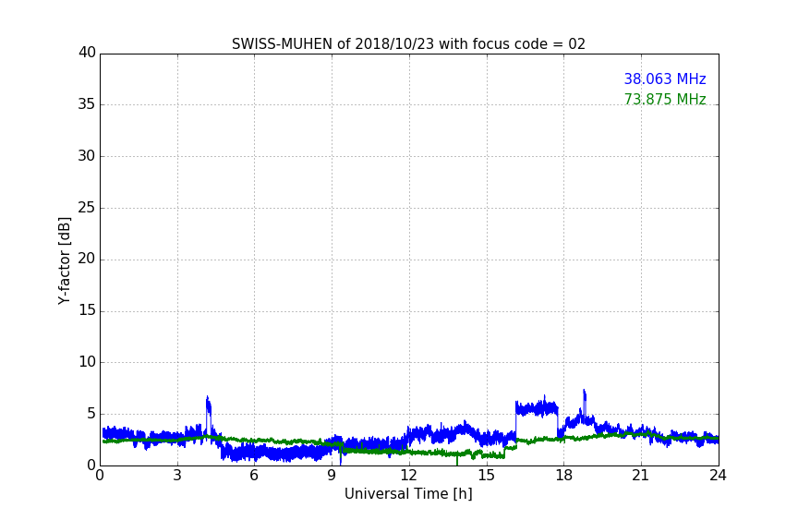Click the x-axis tick label '6'
798x532 pixels.
pyautogui.click(x=254, y=476)
